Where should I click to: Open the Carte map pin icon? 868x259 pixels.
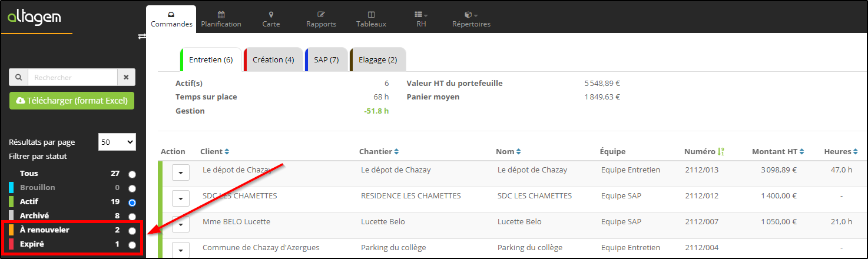click(x=271, y=14)
